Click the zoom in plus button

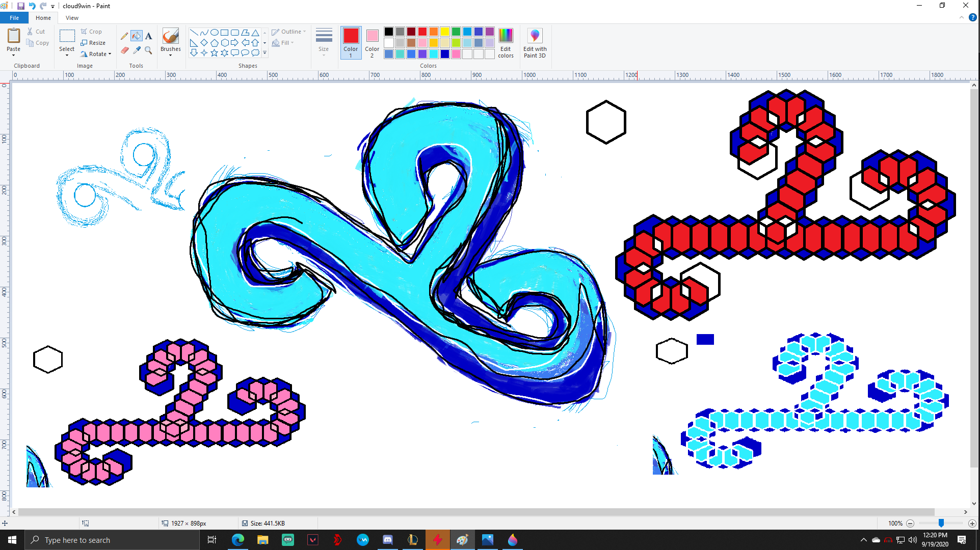tap(972, 524)
